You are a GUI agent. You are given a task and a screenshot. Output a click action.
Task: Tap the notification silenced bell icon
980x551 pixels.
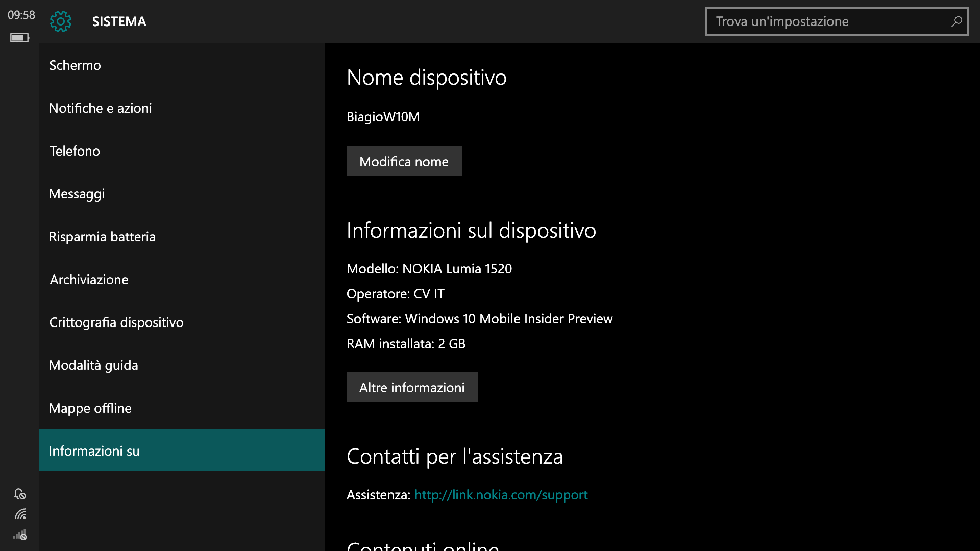click(20, 494)
